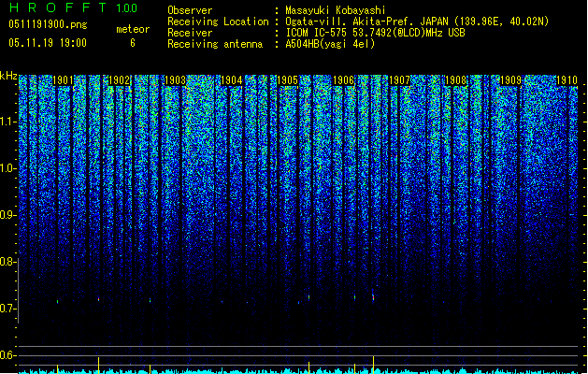Click the 'Receiving antenna' label
Image resolution: width=588 pixels, height=374 pixels.
click(215, 44)
